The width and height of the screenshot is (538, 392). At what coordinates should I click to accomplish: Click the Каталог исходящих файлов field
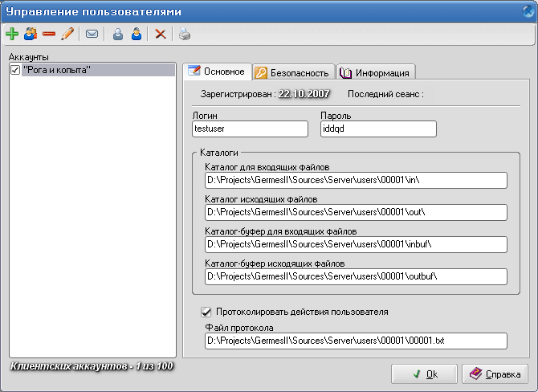tap(356, 213)
